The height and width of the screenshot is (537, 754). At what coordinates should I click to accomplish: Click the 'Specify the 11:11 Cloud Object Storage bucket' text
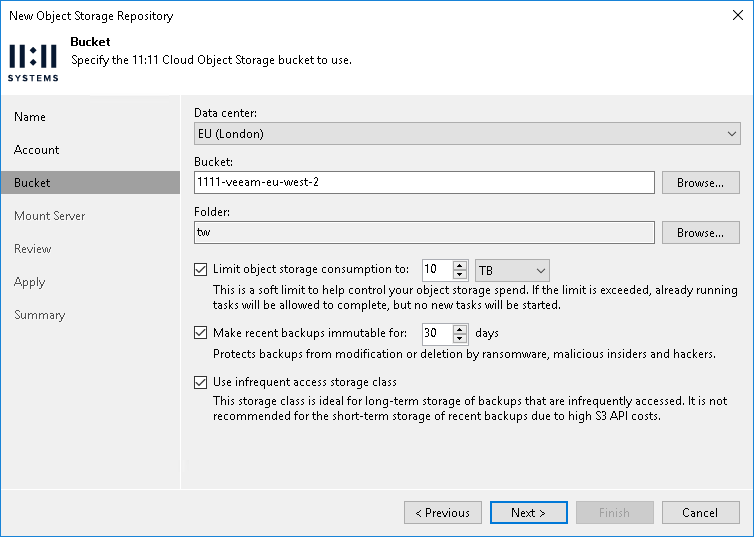coord(212,60)
